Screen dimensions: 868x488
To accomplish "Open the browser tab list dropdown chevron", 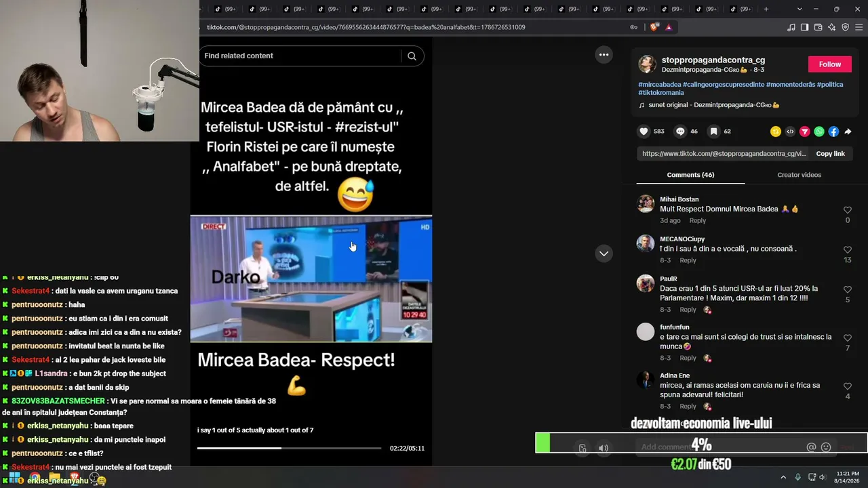I will click(800, 9).
